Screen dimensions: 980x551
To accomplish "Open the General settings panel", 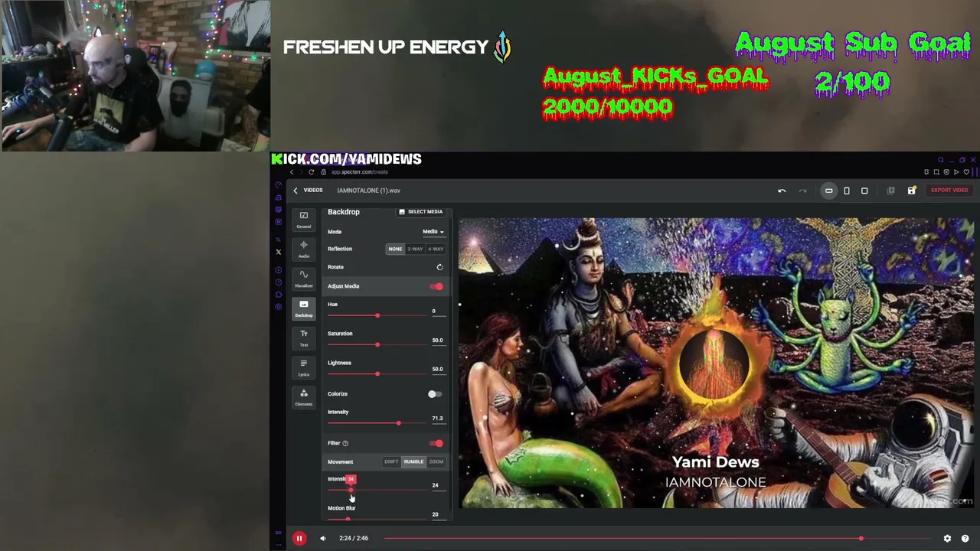I will tap(304, 220).
